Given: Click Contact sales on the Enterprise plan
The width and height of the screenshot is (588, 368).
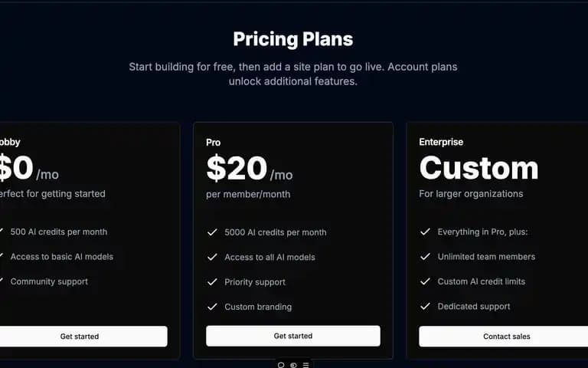Looking at the screenshot, I should [x=506, y=336].
